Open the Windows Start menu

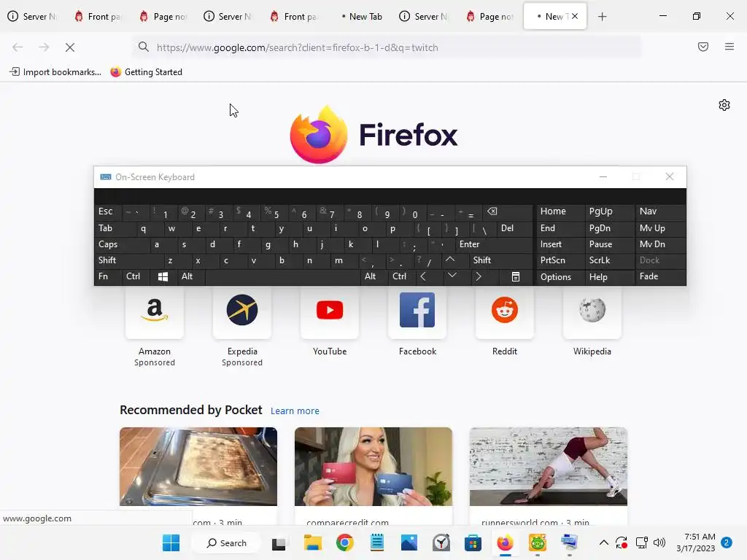(x=171, y=542)
